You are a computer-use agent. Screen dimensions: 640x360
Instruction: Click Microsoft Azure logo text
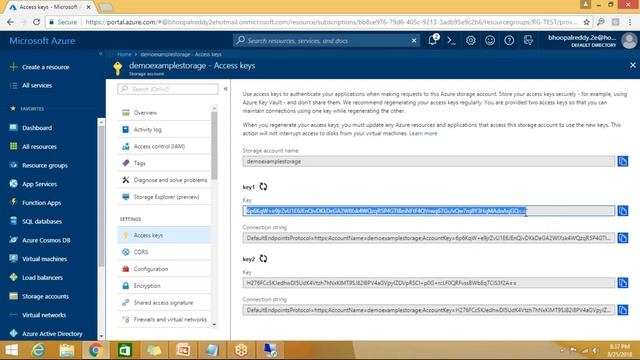pyautogui.click(x=42, y=41)
